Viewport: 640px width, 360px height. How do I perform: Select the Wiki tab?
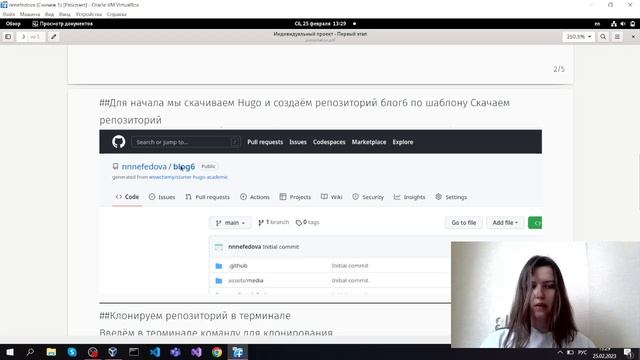(x=331, y=197)
